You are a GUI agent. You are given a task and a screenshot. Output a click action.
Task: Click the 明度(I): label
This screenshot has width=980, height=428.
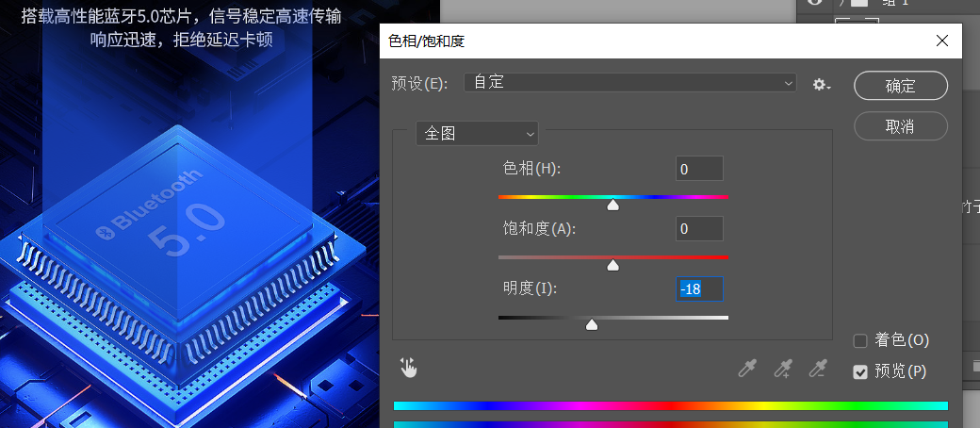(530, 288)
